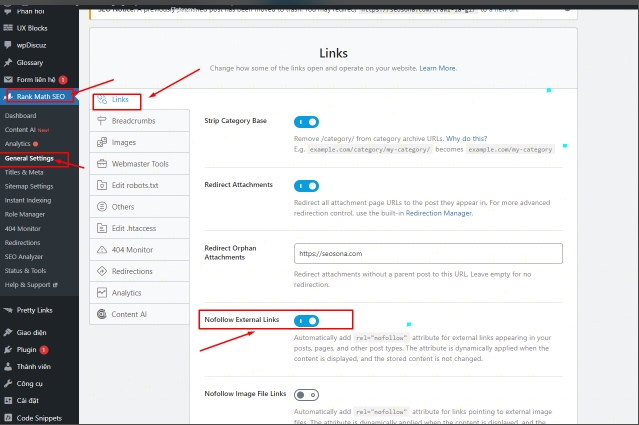Click the Content AI tab icon
Image resolution: width=639 pixels, height=425 pixels.
point(102,314)
